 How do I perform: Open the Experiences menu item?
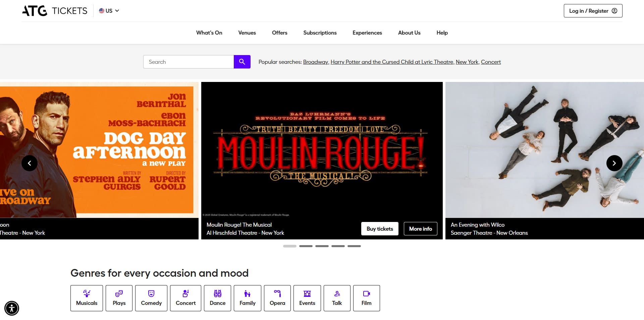[367, 33]
